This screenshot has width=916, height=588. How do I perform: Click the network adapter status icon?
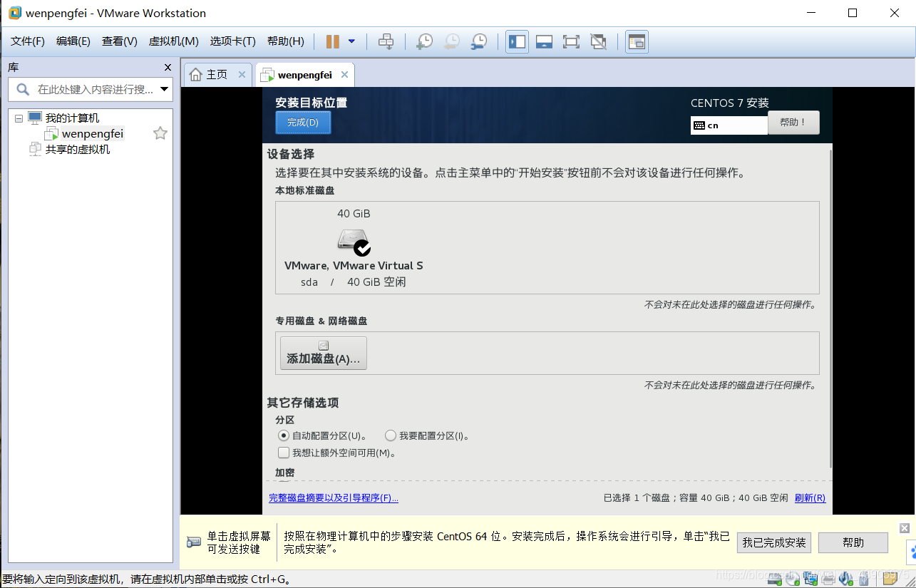click(x=810, y=579)
